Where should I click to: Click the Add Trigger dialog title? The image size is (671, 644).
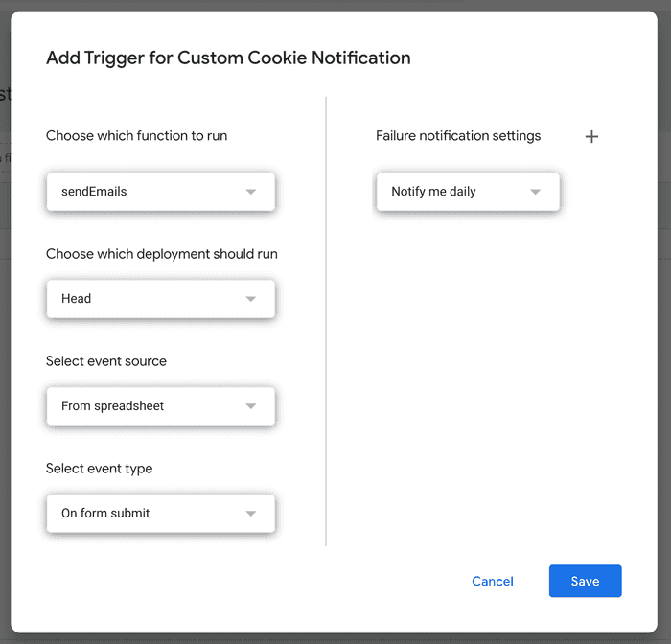[x=228, y=57]
